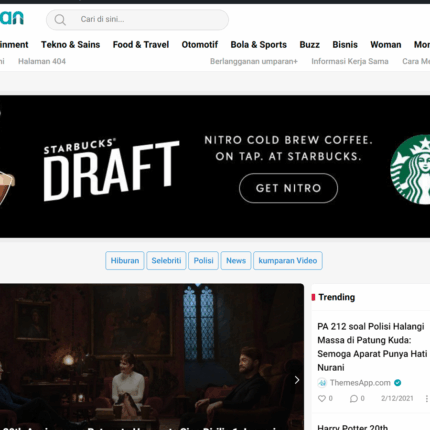The height and width of the screenshot is (430, 430).
Task: Open the Berlangganan link in the secondary nav
Action: pos(254,61)
